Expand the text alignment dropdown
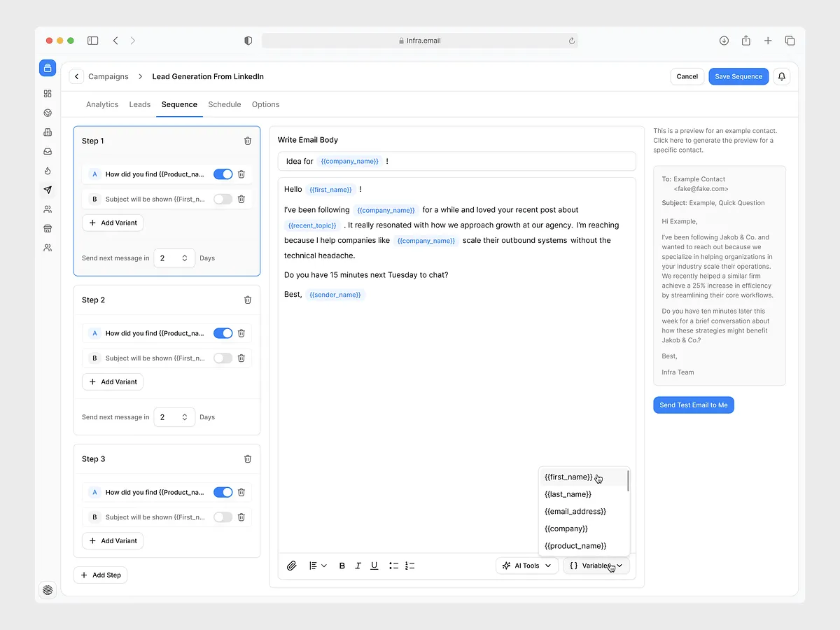The width and height of the screenshot is (840, 630). tap(318, 566)
